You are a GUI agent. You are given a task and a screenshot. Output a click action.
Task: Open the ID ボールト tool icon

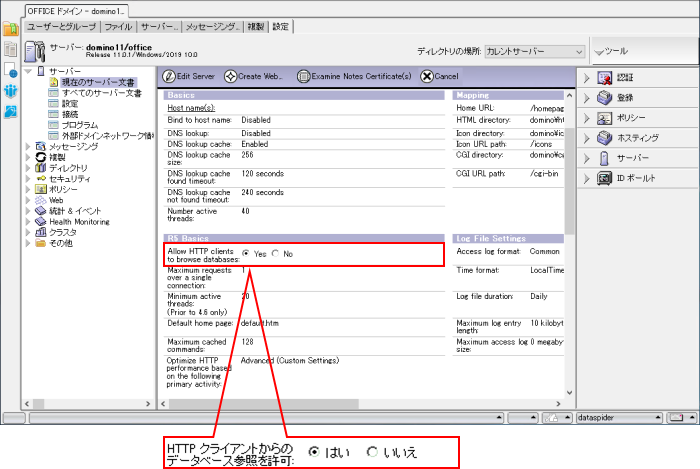point(604,178)
